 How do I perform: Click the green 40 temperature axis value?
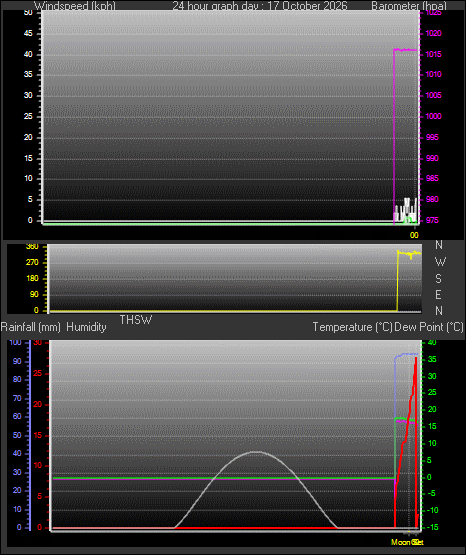click(432, 343)
